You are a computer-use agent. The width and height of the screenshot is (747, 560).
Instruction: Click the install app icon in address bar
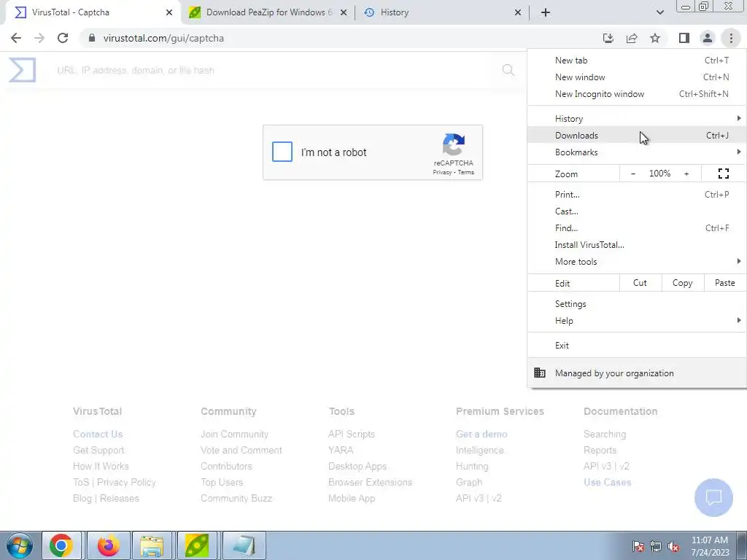(608, 38)
